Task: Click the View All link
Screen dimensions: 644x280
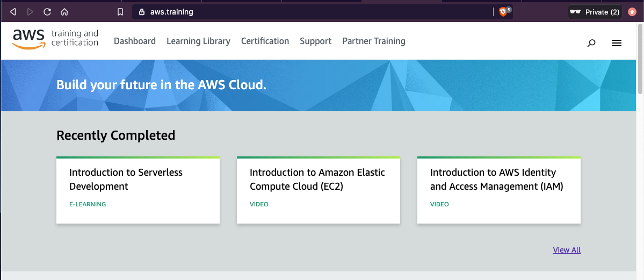Action: (x=567, y=250)
